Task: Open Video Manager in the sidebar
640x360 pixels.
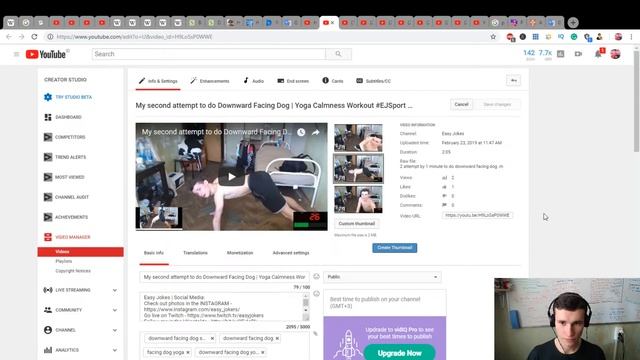Action: [67, 237]
